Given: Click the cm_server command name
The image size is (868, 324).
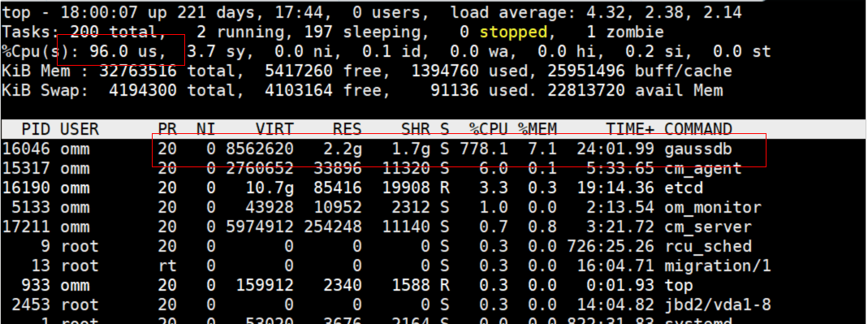Looking at the screenshot, I should [708, 227].
